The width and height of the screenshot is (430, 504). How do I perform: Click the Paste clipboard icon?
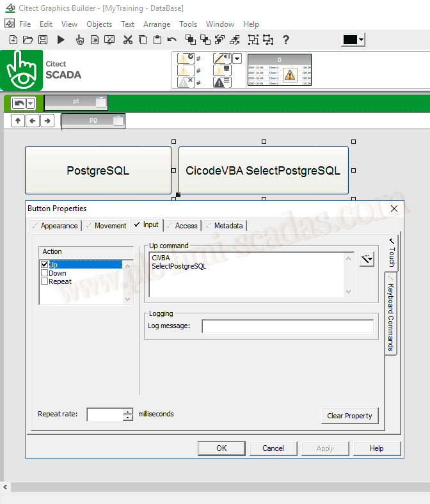[157, 40]
